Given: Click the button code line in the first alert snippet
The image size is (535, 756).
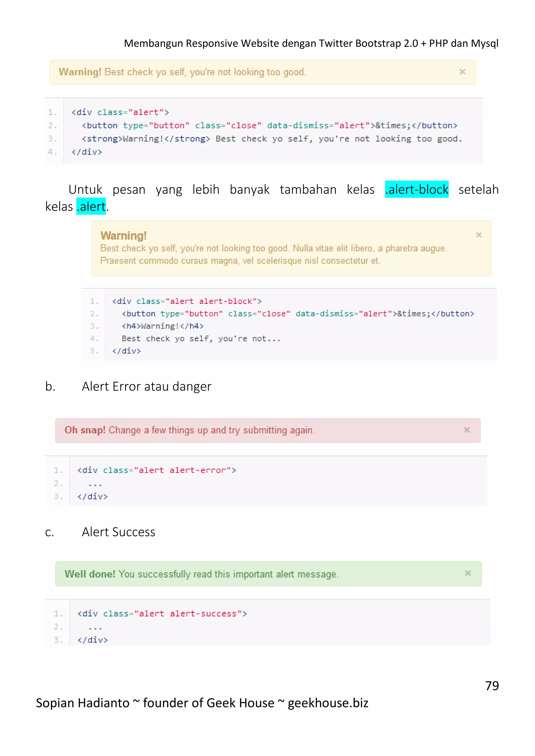Looking at the screenshot, I should [x=270, y=126].
